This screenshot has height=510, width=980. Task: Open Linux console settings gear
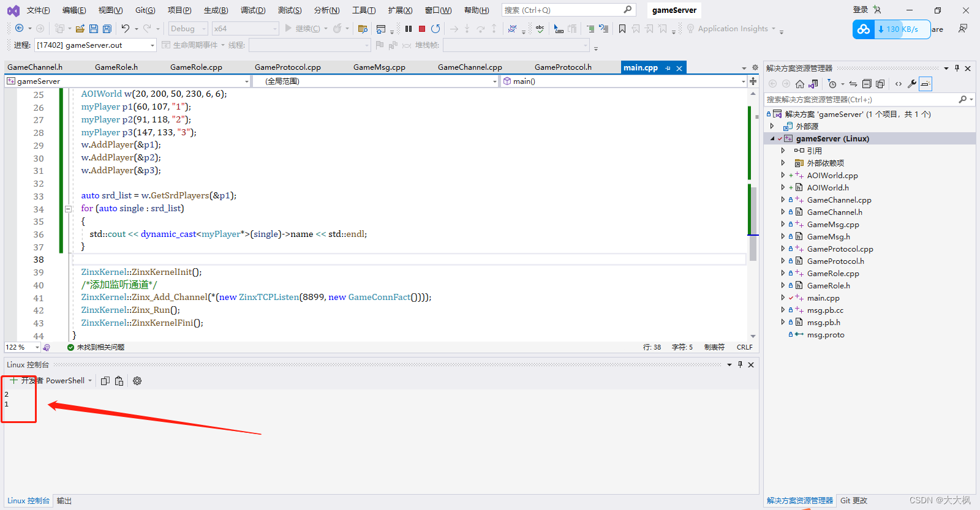(137, 381)
